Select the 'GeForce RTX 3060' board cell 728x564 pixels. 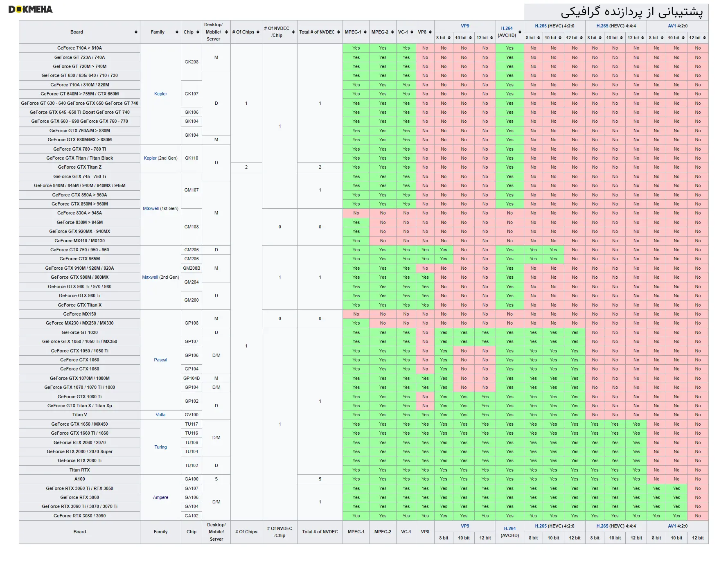79,497
